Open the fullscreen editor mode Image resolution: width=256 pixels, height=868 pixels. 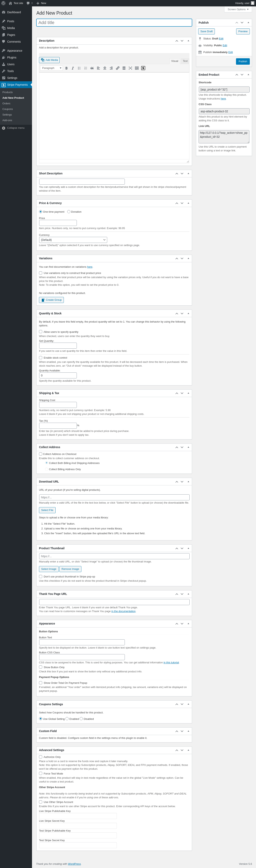click(x=130, y=68)
